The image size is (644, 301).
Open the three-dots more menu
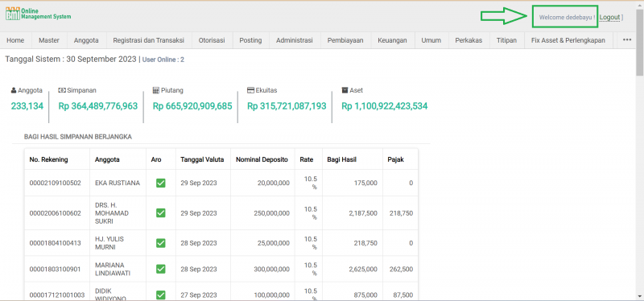627,40
